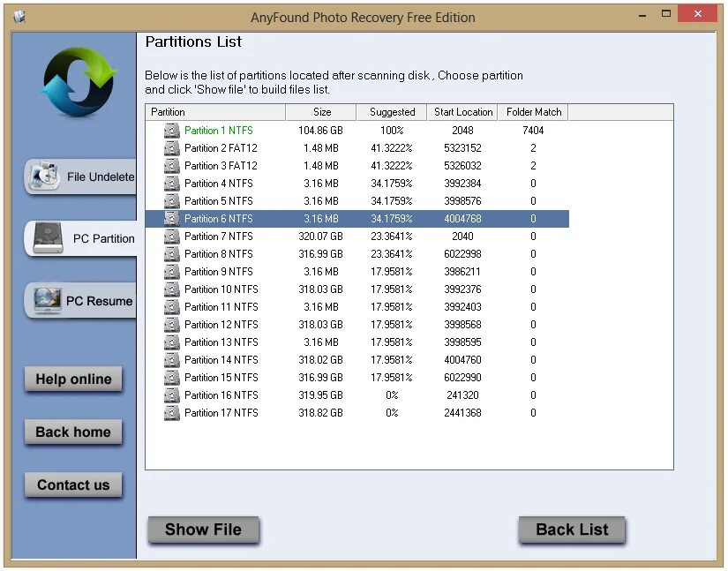Viewport: 728px width, 571px height.
Task: Click the PC Partition hard drive icon
Action: click(x=49, y=238)
